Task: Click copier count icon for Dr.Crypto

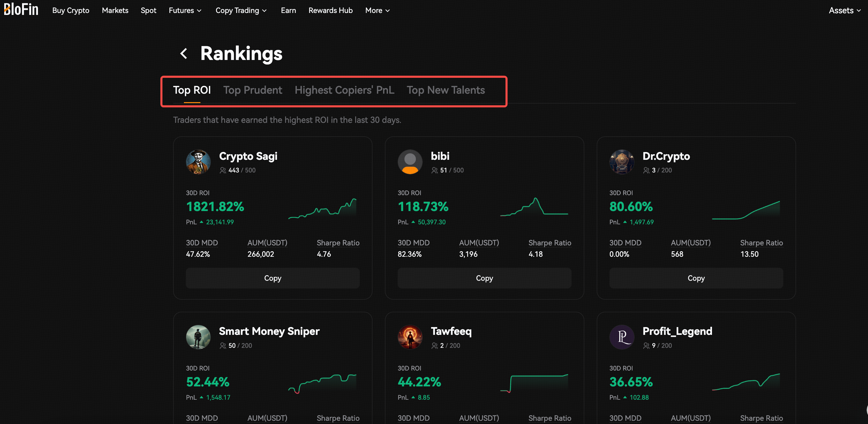Action: coord(646,171)
